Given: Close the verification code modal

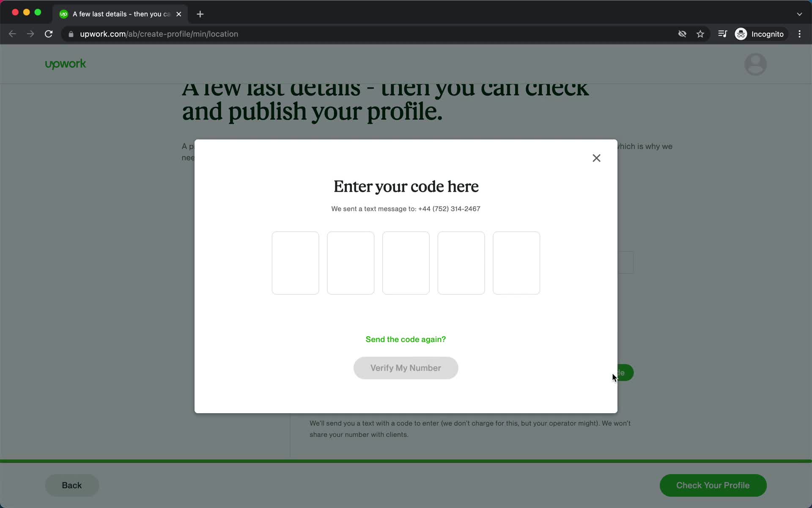Looking at the screenshot, I should coord(596,157).
